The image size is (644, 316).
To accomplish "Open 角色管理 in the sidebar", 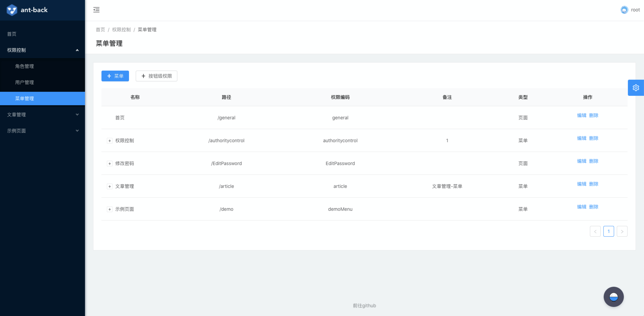I will tap(25, 66).
